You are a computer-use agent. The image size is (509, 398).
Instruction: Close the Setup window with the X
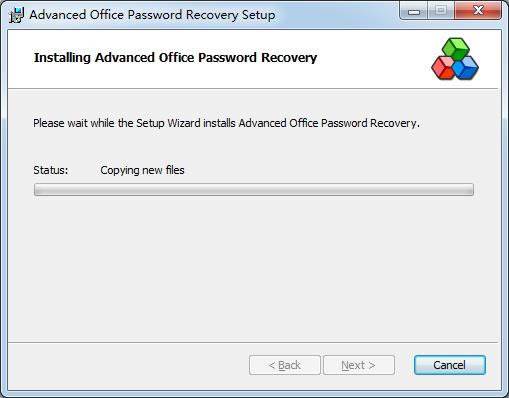pyautogui.click(x=478, y=11)
